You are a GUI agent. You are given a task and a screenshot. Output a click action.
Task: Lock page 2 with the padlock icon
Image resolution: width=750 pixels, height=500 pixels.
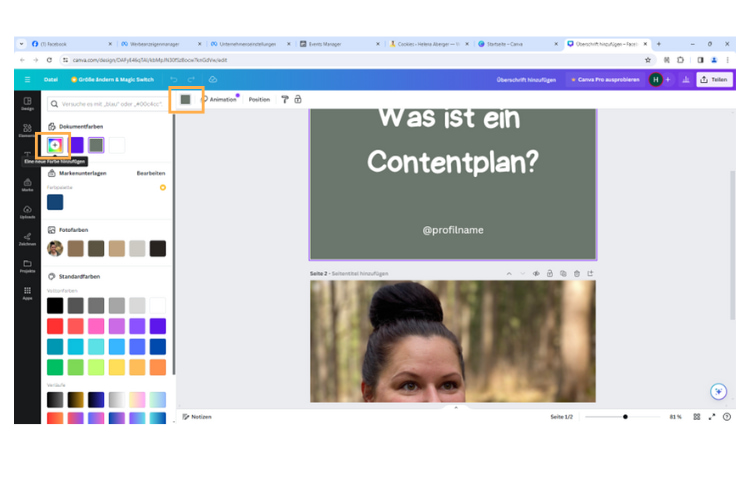pos(550,273)
